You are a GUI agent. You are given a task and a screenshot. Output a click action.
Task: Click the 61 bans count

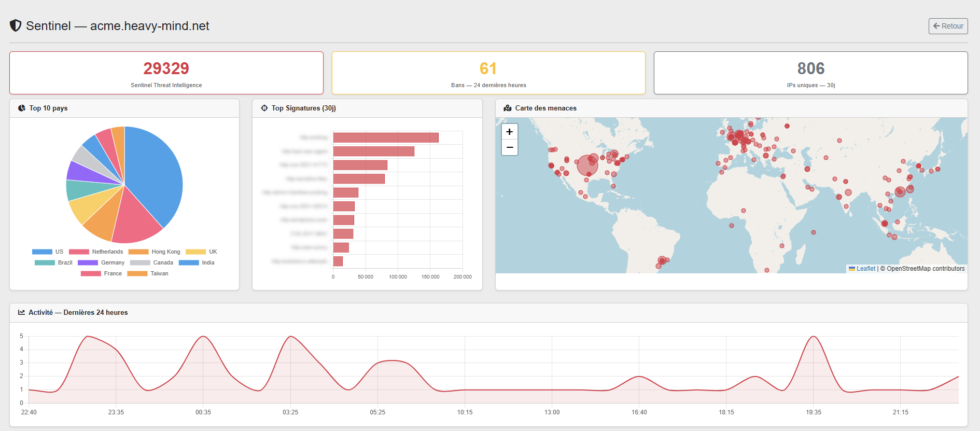488,68
